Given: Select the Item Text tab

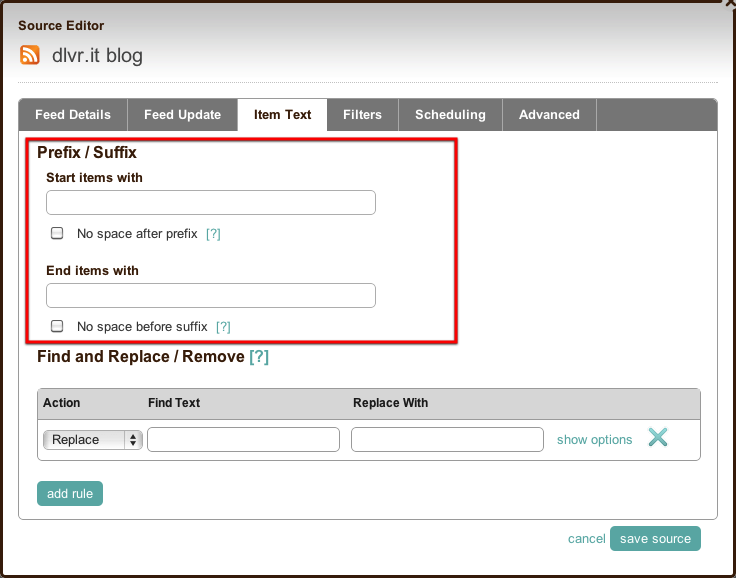Looking at the screenshot, I should coord(283,115).
